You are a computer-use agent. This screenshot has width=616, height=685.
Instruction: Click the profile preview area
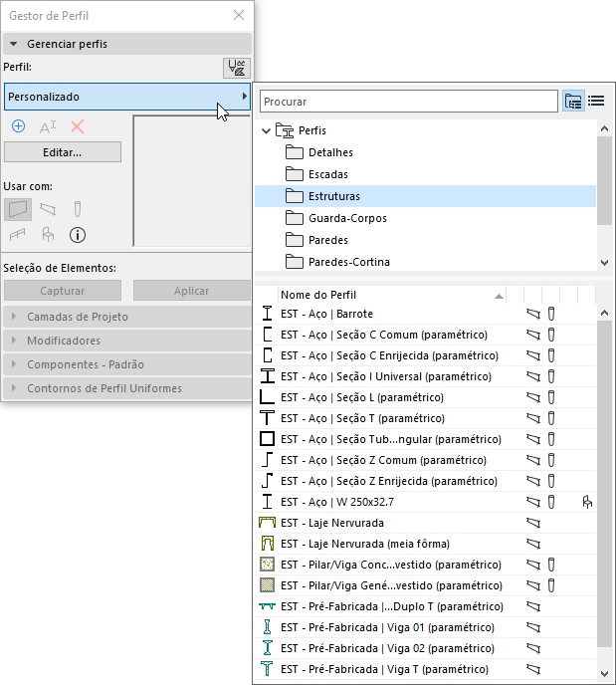(x=192, y=181)
